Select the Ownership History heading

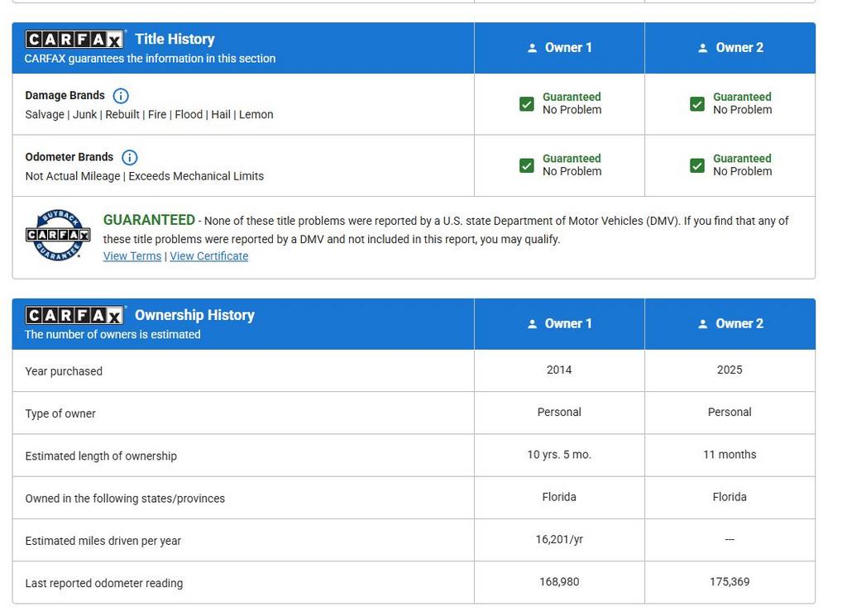(194, 315)
